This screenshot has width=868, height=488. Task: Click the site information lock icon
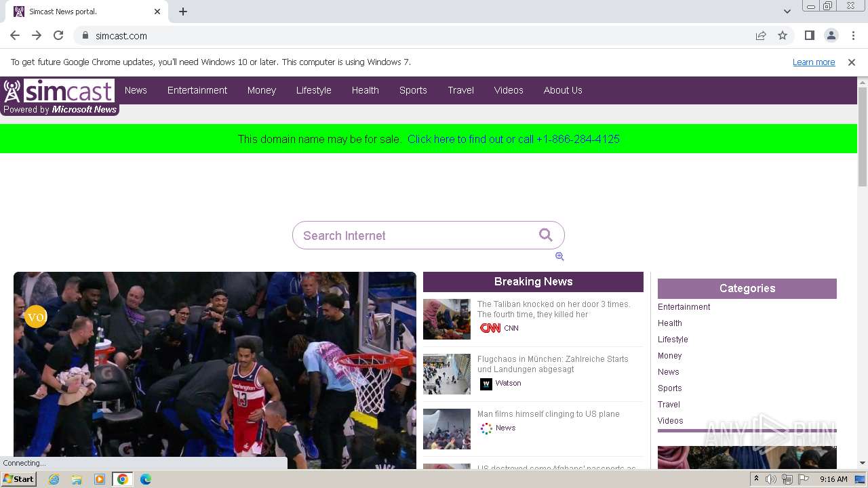click(85, 35)
